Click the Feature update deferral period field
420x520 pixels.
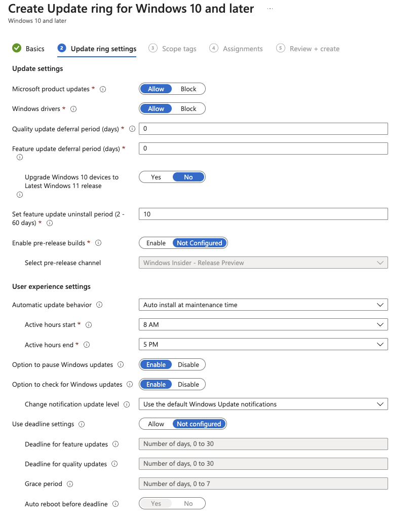[x=263, y=148]
